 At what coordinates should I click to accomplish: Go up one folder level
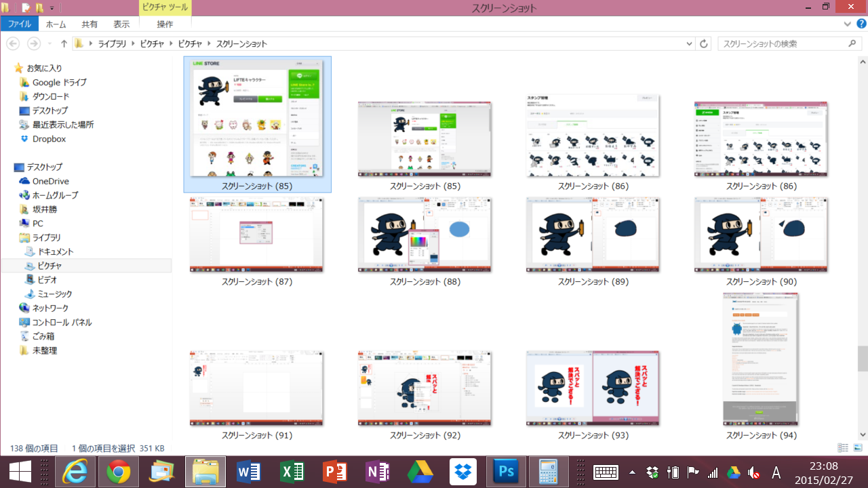click(64, 43)
